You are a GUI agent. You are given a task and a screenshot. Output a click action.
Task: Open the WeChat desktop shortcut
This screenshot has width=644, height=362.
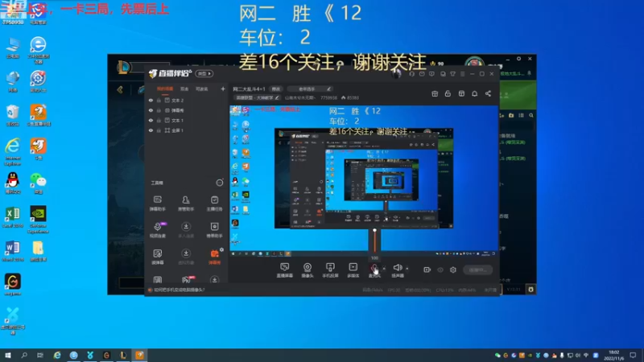pos(38,183)
